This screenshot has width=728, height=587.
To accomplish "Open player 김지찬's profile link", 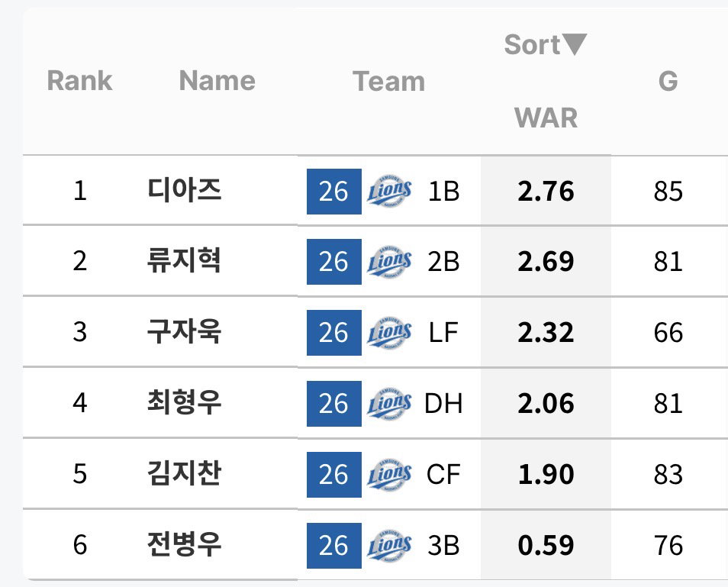I will pos(184,473).
